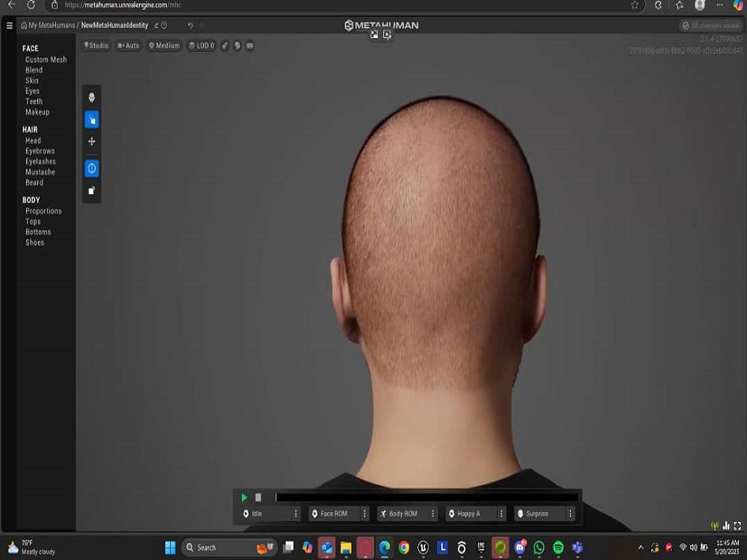Select the head preview mode tool
The width and height of the screenshot is (747, 560).
click(x=91, y=98)
